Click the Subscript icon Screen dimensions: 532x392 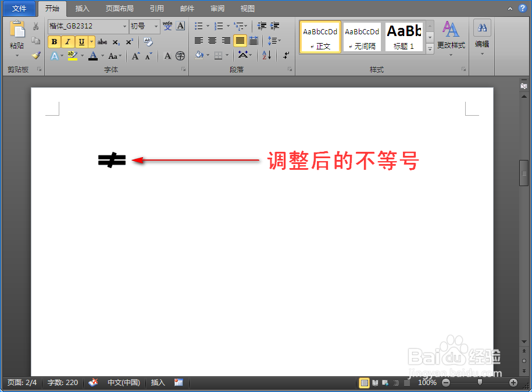pyautogui.click(x=116, y=41)
